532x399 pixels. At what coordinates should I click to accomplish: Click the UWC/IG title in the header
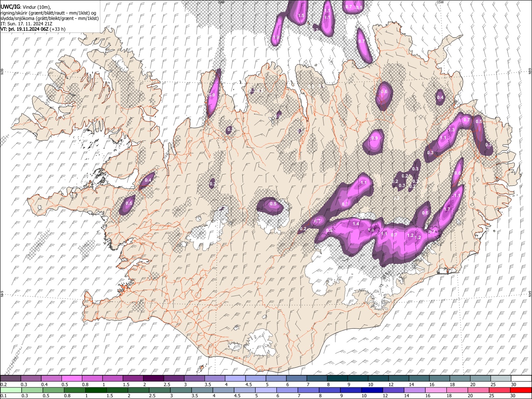(x=10, y=7)
